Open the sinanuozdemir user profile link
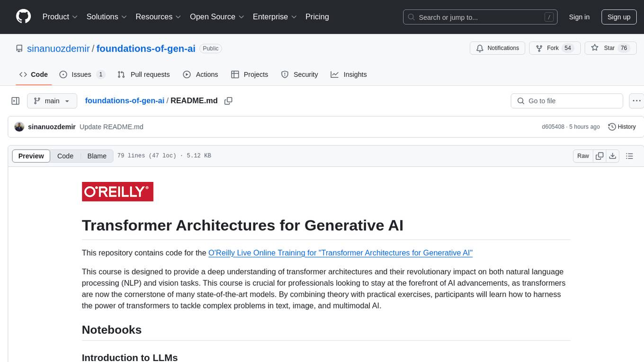644x362 pixels. pyautogui.click(x=59, y=48)
